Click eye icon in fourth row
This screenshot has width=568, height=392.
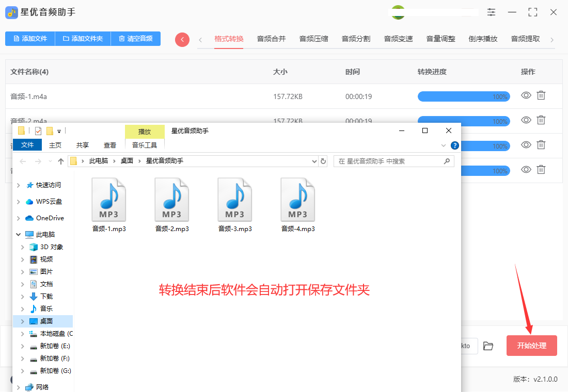(526, 169)
